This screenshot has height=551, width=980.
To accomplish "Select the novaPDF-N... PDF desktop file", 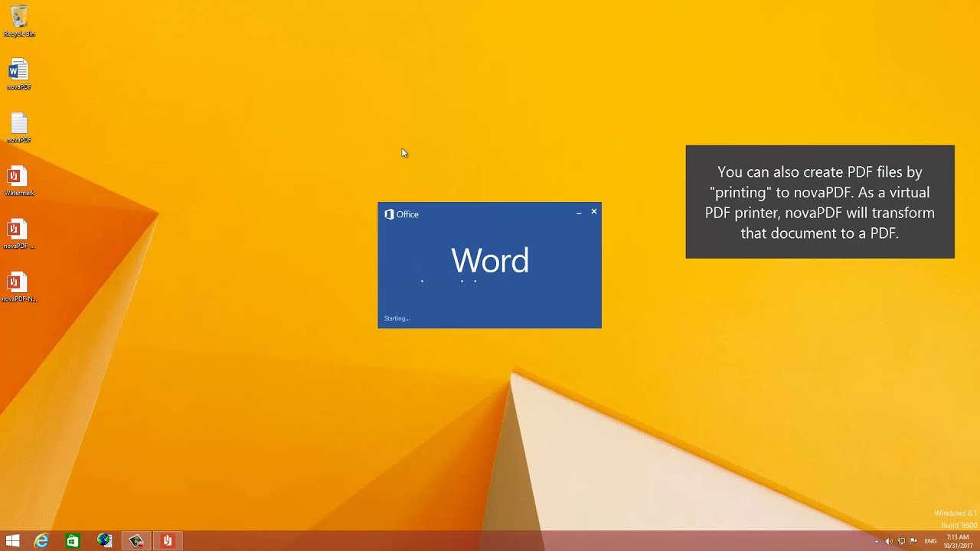I will 18,283.
